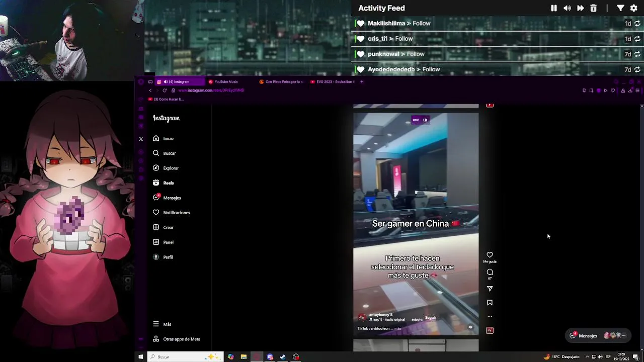Screen dimensions: 644x362
Task: Open the reel's three-dot options
Action: pyautogui.click(x=490, y=316)
